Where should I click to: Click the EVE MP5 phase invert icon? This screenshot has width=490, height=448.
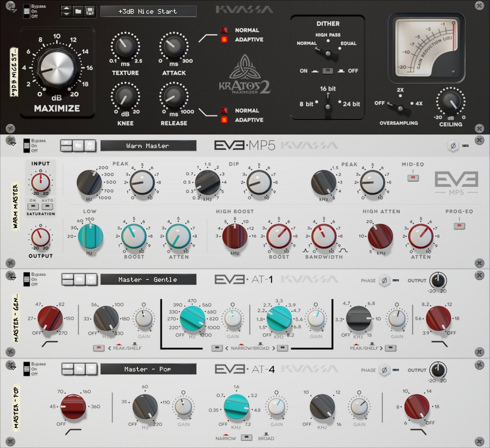coord(453,146)
